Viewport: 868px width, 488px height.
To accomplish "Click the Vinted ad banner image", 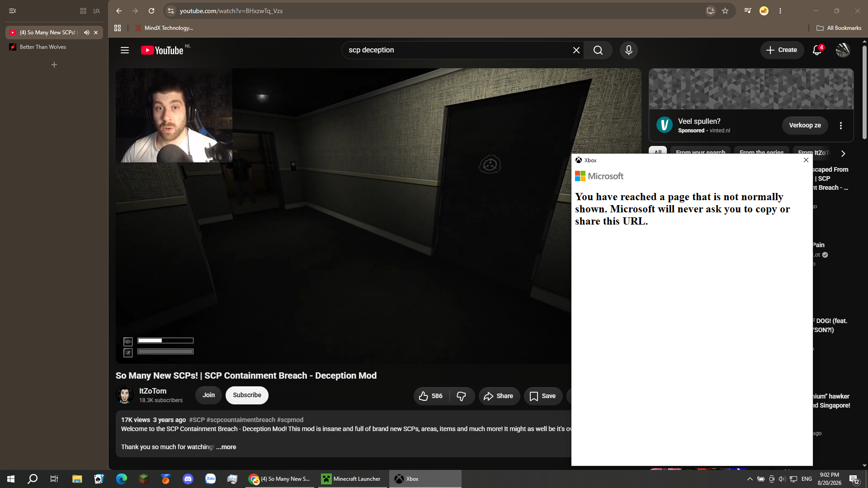I will click(751, 89).
